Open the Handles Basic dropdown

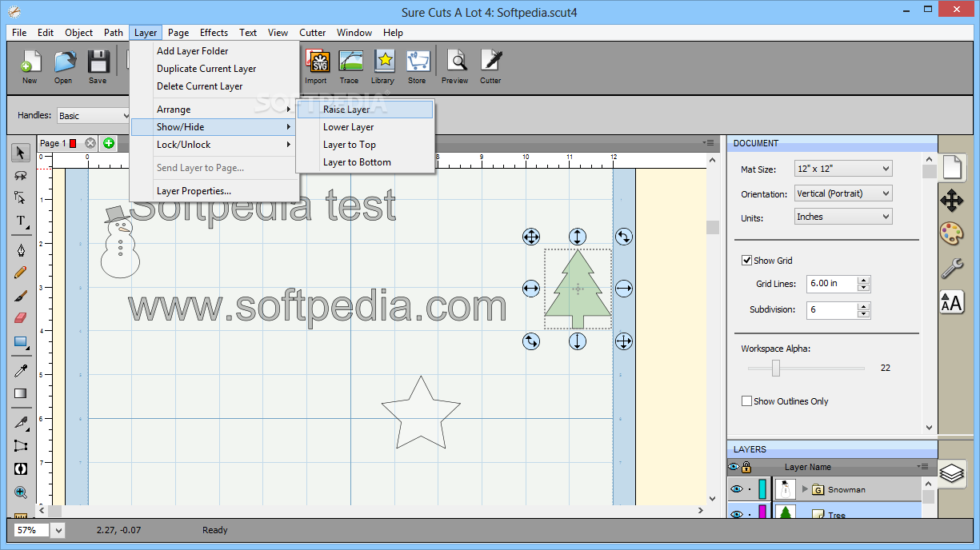click(x=94, y=116)
